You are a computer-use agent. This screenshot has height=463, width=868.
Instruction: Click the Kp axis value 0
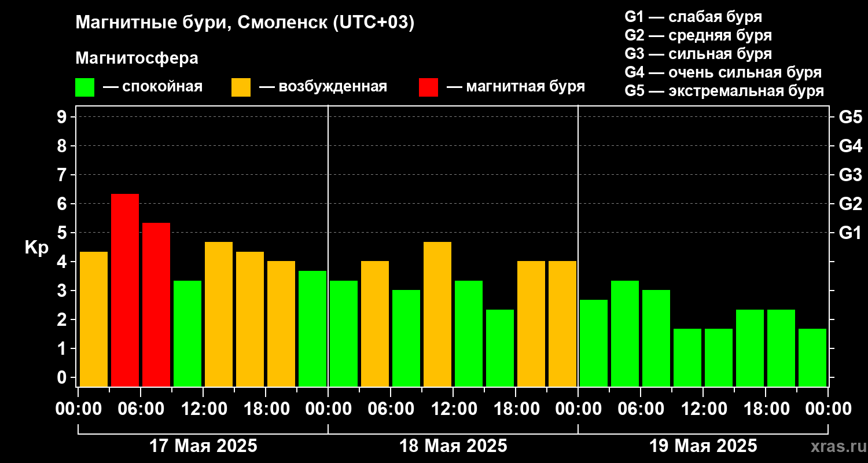[62, 377]
